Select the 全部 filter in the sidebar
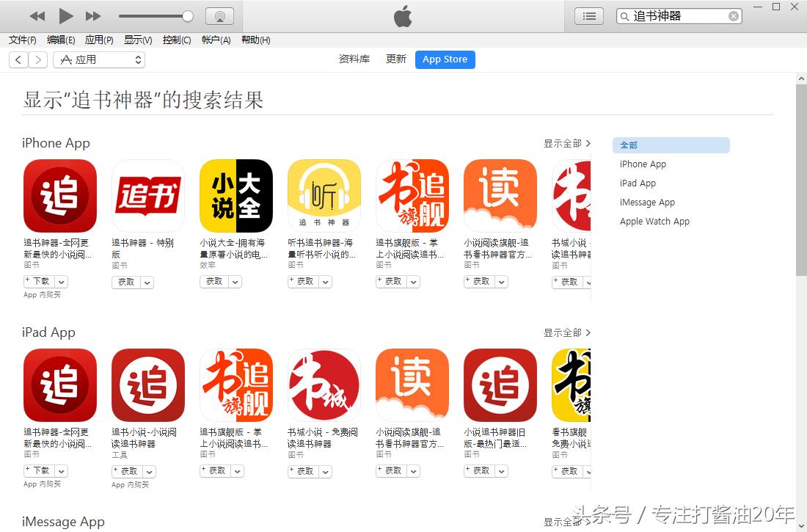Viewport: 807px width, 532px height. (628, 145)
